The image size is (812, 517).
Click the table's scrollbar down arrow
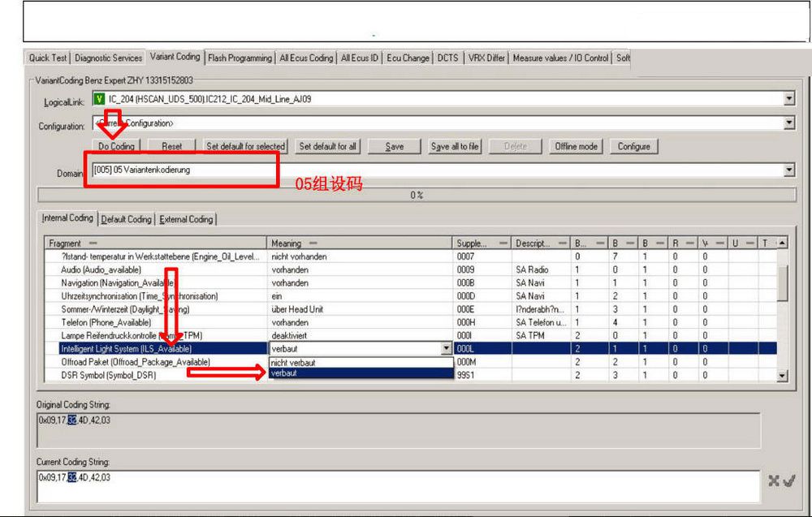pyautogui.click(x=782, y=376)
